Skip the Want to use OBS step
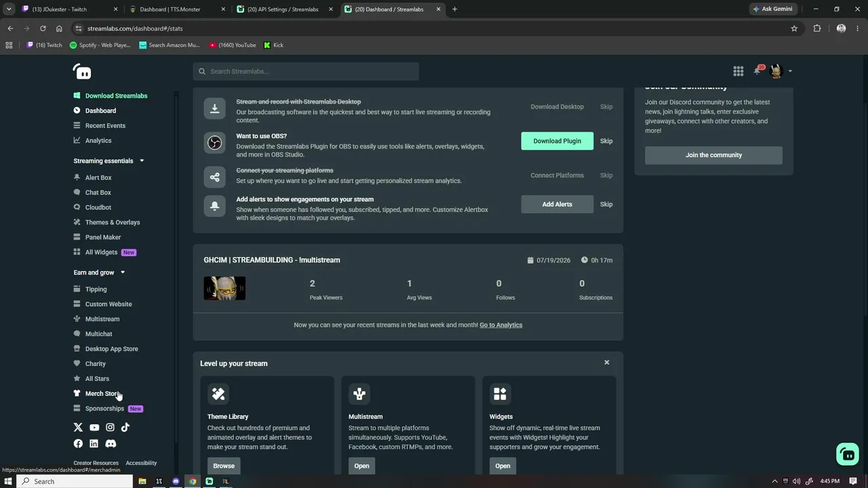 [606, 141]
